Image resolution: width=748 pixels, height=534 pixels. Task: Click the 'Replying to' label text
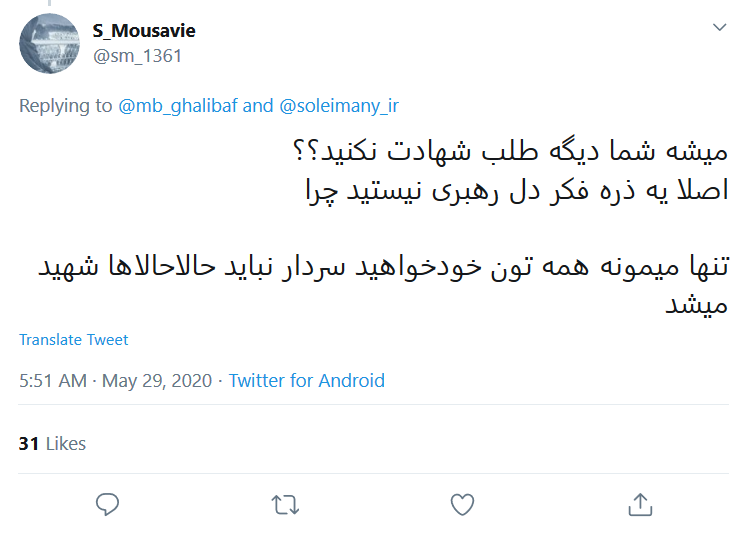(66, 105)
